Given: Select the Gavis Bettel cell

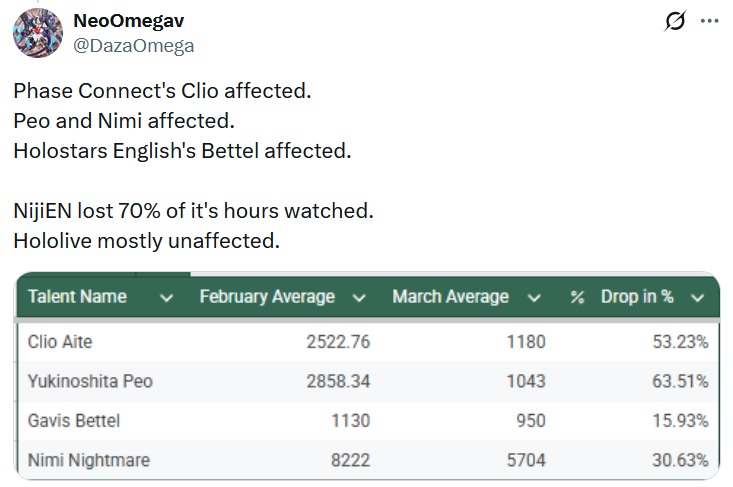Looking at the screenshot, I should coord(74,421).
